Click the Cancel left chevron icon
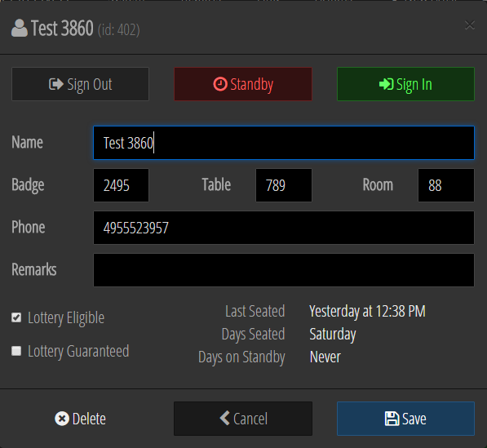The image size is (487, 448). [224, 418]
